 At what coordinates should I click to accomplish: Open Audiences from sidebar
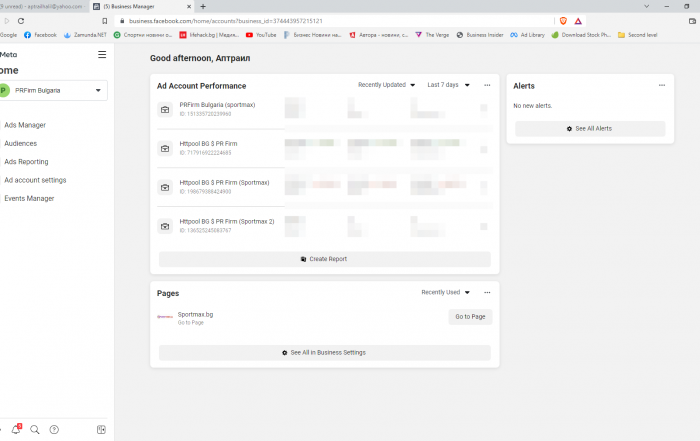point(21,143)
